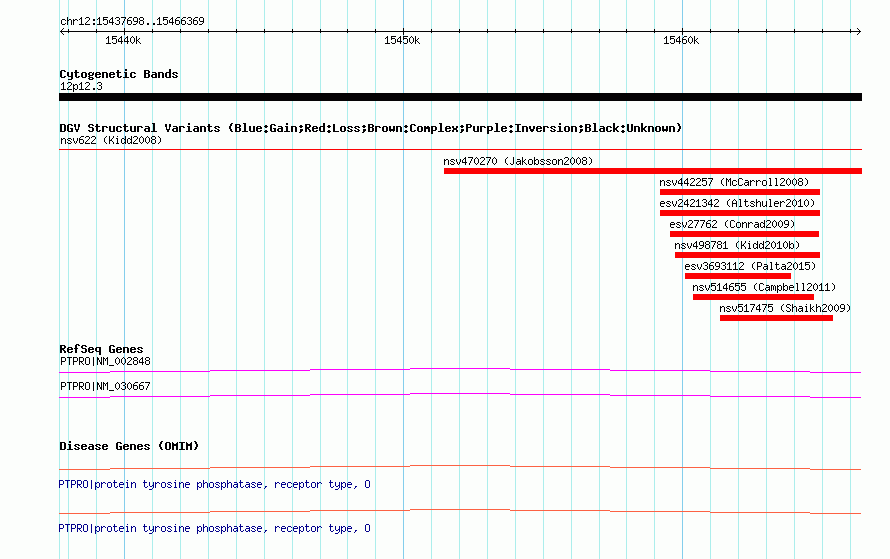The image size is (890, 559).
Task: Click the red bar under nsv514655
Action: pos(753,297)
